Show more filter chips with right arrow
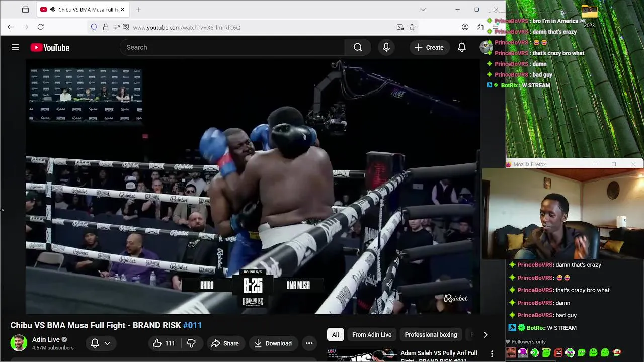Viewport: 644px width, 362px height. [x=485, y=335]
